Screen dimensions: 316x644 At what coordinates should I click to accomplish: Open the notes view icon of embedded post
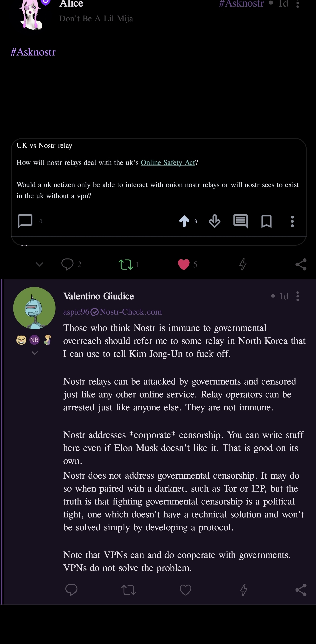pyautogui.click(x=241, y=221)
